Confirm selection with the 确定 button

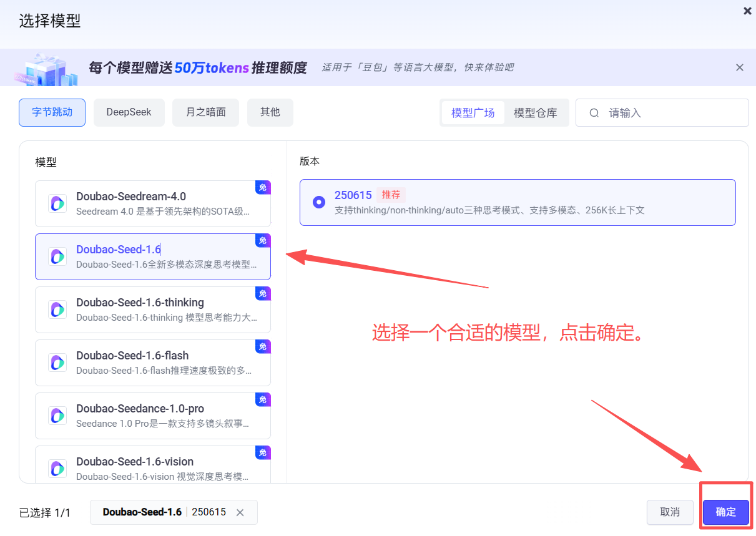725,512
